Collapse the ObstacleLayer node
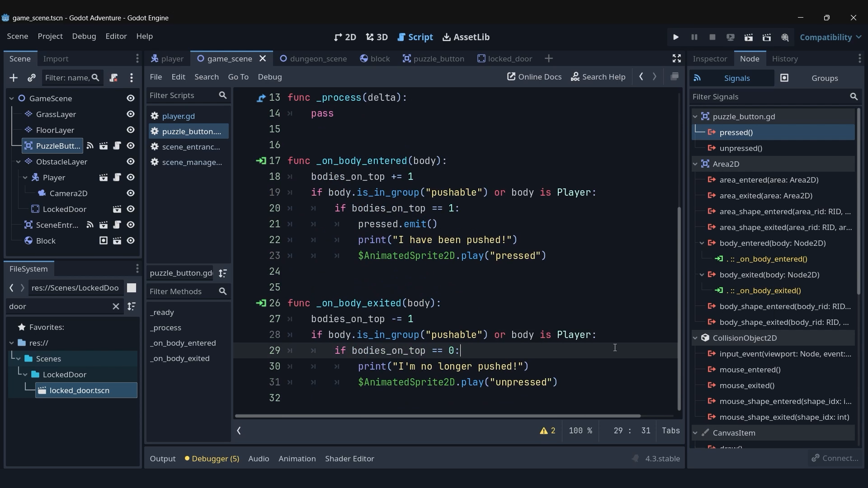 click(x=19, y=161)
